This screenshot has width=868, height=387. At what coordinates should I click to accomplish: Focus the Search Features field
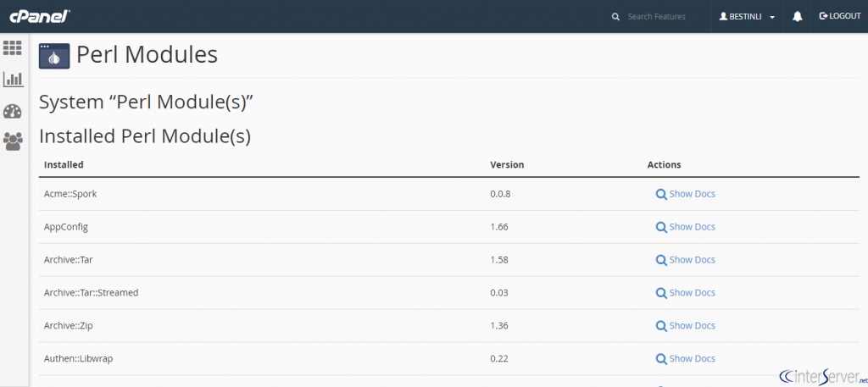pos(657,17)
